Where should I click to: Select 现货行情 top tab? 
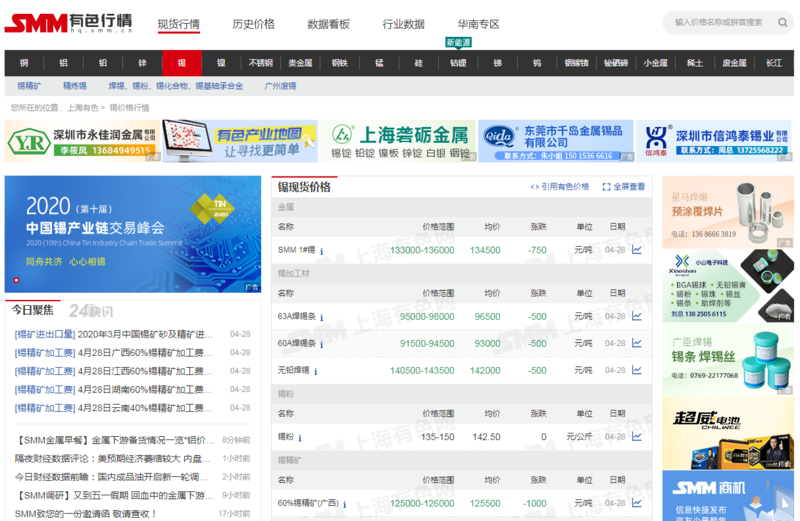click(x=179, y=24)
